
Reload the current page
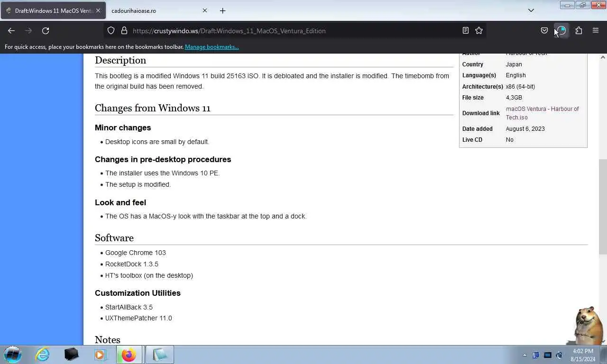coord(46,31)
